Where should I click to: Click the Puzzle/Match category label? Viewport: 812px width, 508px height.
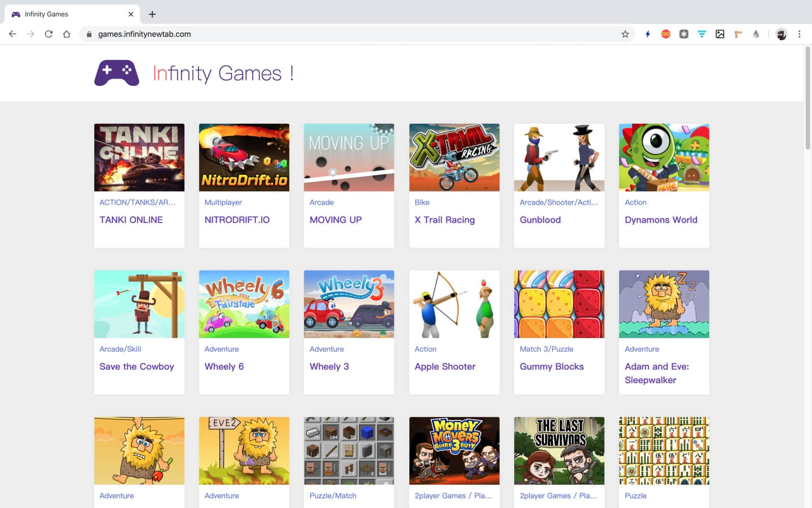pyautogui.click(x=333, y=496)
